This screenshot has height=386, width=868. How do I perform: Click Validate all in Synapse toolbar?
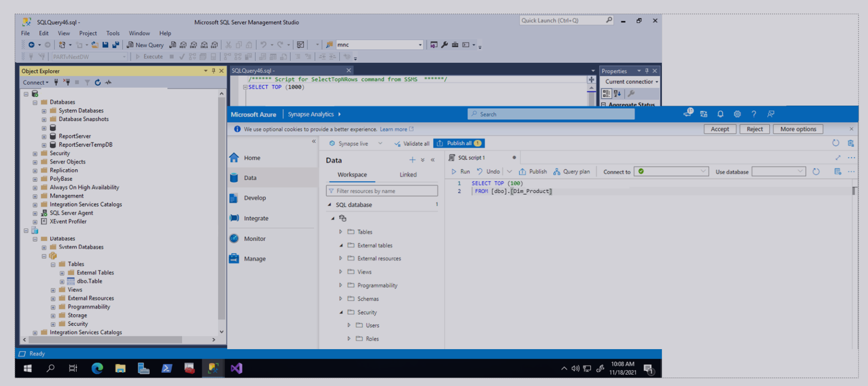[412, 143]
